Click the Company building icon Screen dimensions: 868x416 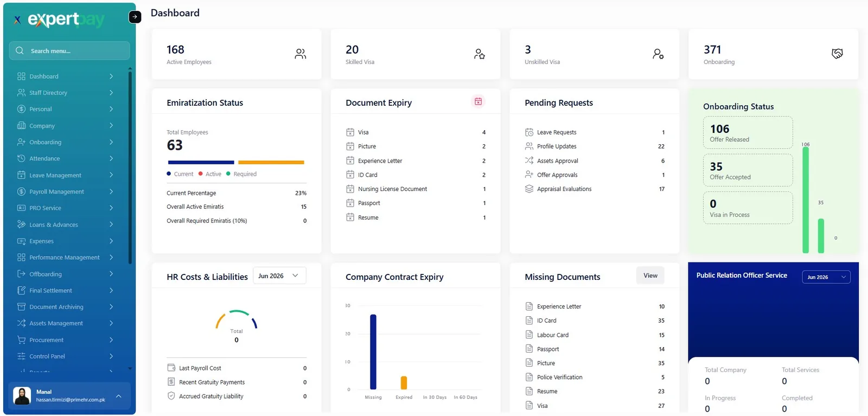pyautogui.click(x=21, y=126)
